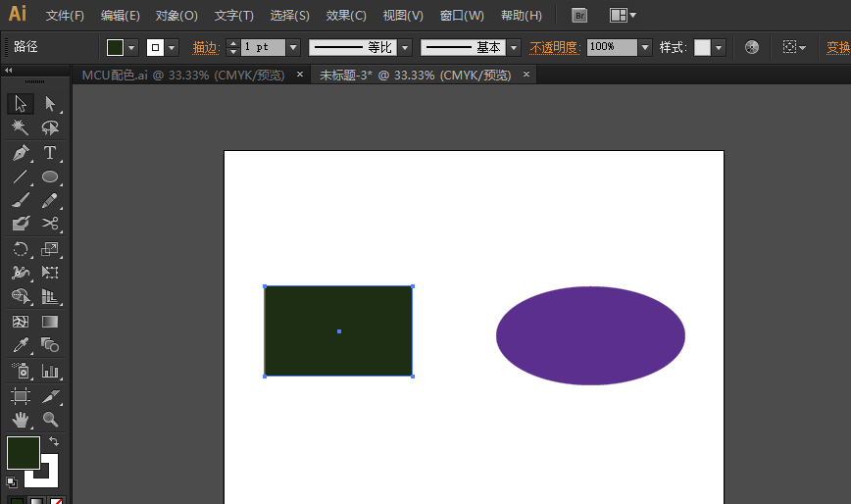Select the Warp tool
The height and width of the screenshot is (504, 851).
[21, 273]
